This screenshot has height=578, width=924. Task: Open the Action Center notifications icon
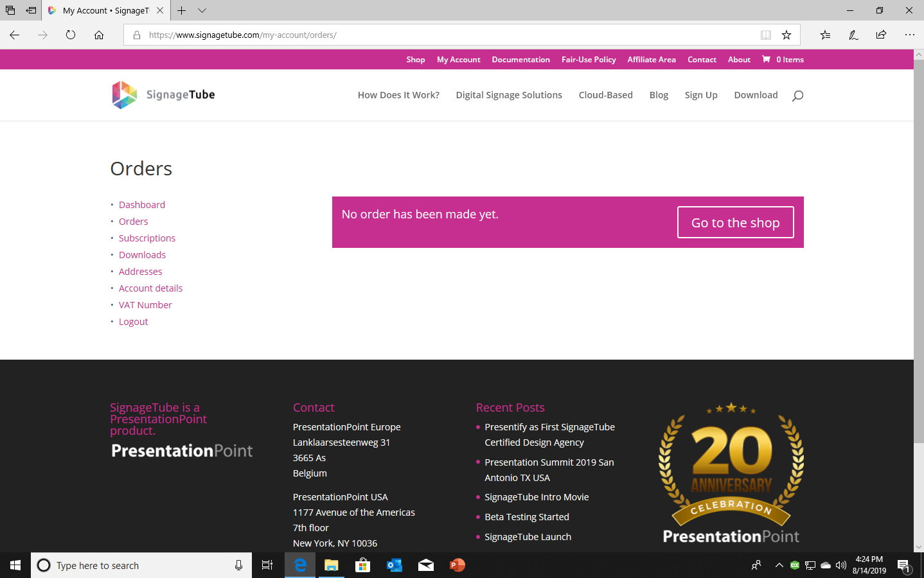[x=904, y=565]
